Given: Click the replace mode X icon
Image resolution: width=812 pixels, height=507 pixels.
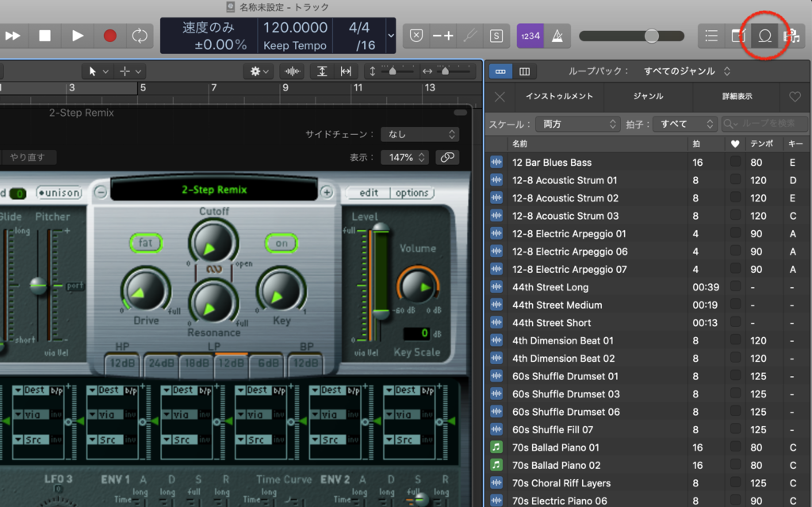Looking at the screenshot, I should pos(416,36).
